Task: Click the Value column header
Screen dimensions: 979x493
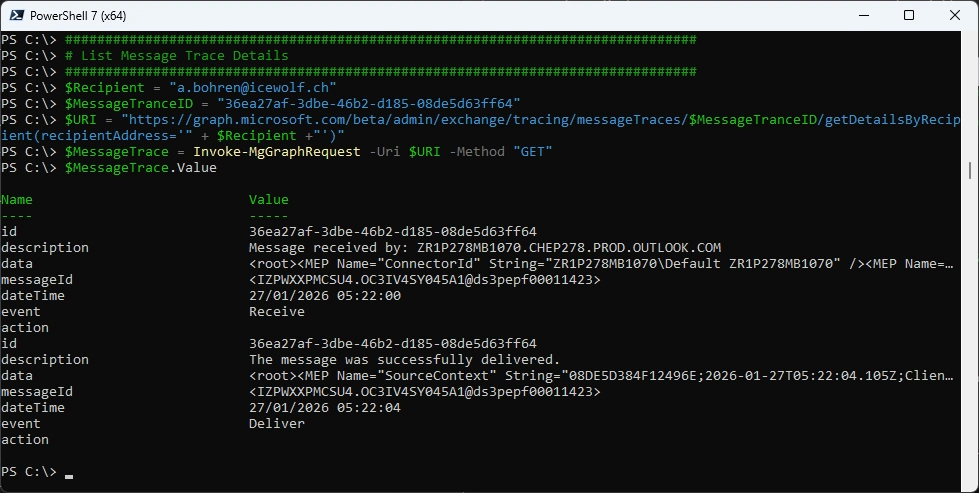Action: point(269,200)
